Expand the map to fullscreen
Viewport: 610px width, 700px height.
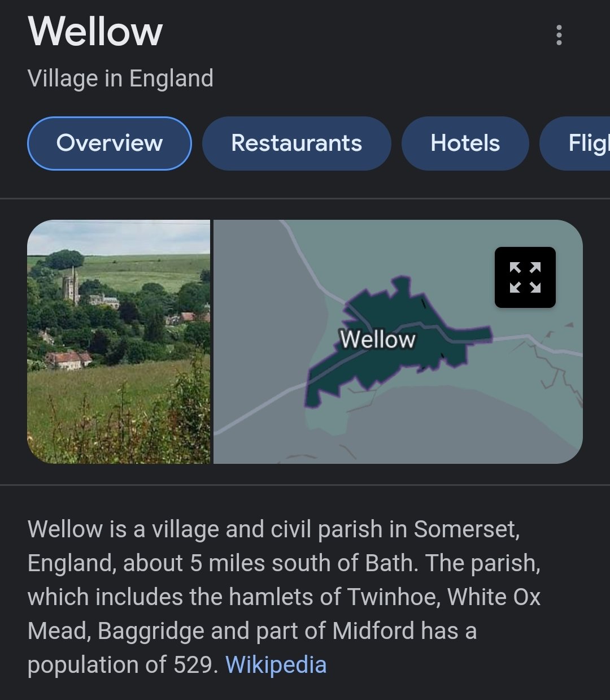point(525,277)
